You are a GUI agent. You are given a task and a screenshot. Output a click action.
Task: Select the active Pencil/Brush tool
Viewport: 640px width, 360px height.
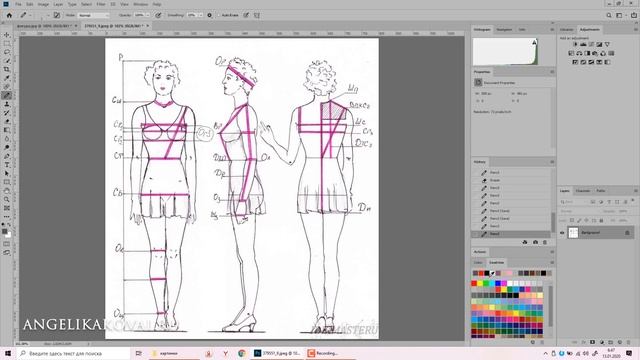point(7,96)
